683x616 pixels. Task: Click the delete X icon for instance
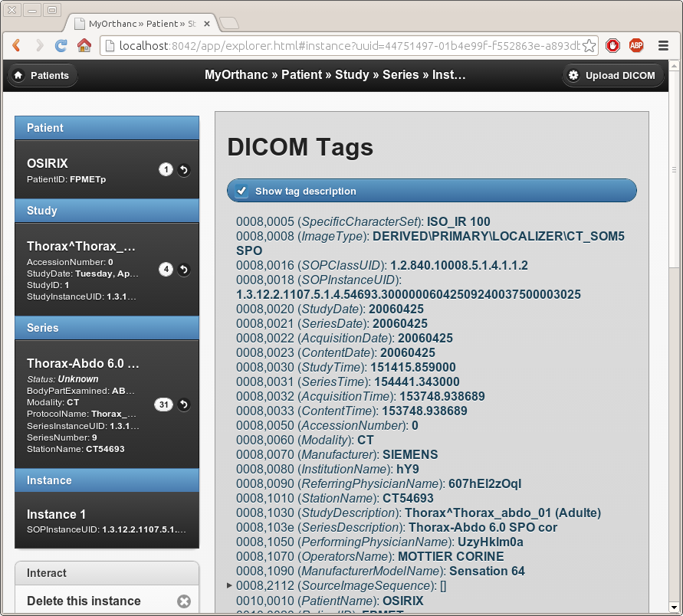[184, 601]
